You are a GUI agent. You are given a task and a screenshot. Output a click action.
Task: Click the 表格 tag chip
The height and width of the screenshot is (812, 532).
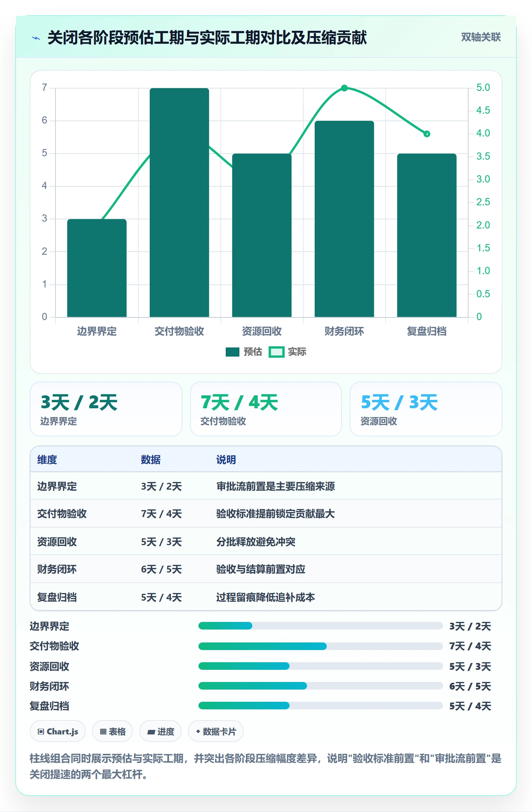pos(112,731)
